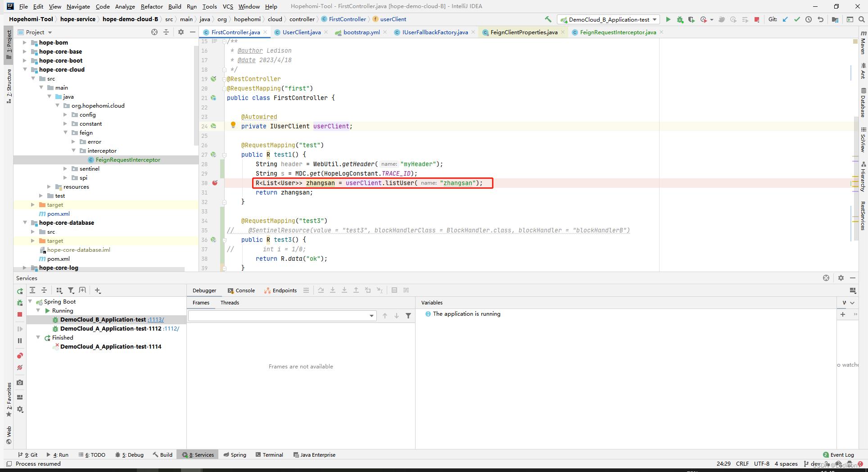
Task: Open Group By options in Services toolbar
Action: (x=59, y=290)
